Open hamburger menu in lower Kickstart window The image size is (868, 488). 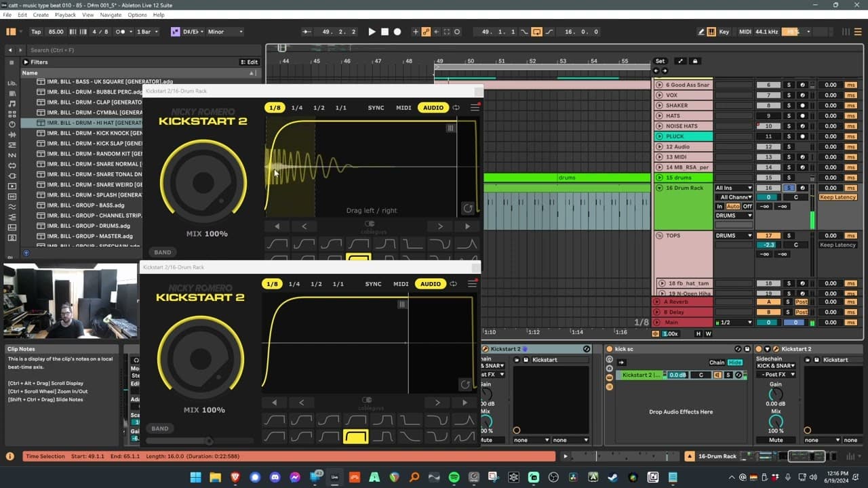(x=473, y=284)
